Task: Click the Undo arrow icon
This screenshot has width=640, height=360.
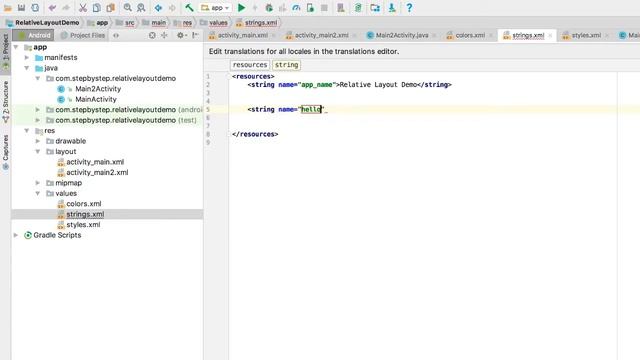Action: 52,7
